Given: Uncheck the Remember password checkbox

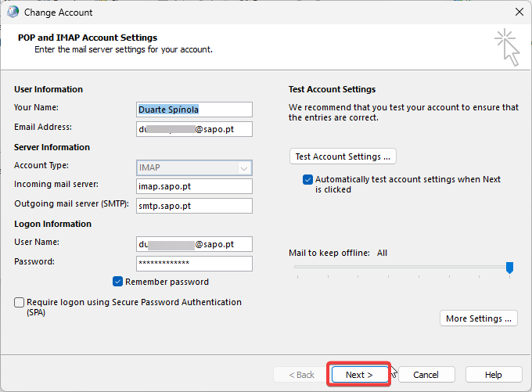Looking at the screenshot, I should click(x=118, y=282).
